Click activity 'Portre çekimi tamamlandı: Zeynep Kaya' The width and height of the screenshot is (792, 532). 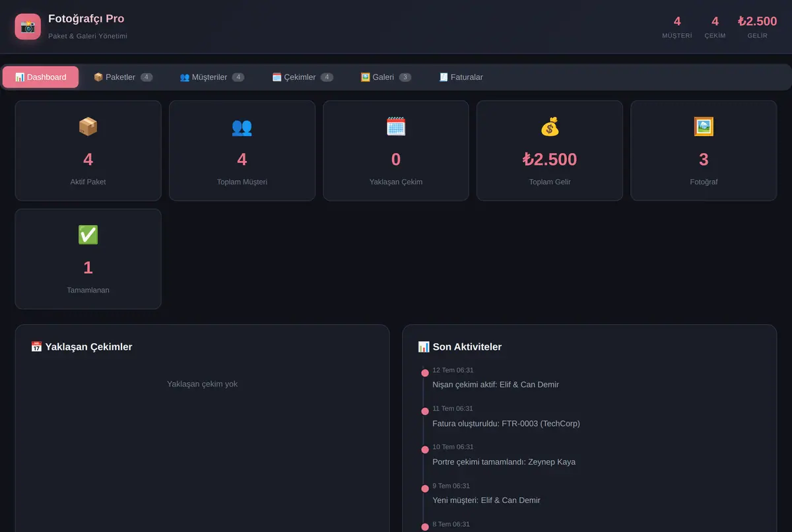(x=504, y=461)
